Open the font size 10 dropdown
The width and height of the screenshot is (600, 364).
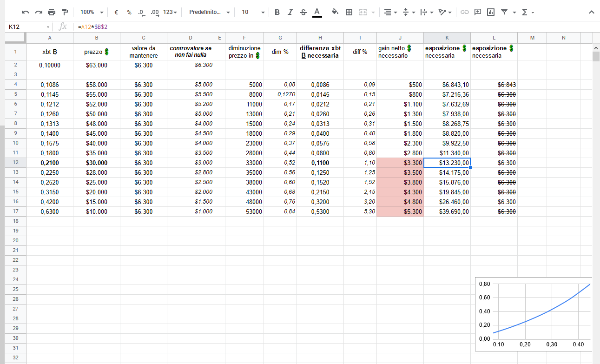pos(253,12)
